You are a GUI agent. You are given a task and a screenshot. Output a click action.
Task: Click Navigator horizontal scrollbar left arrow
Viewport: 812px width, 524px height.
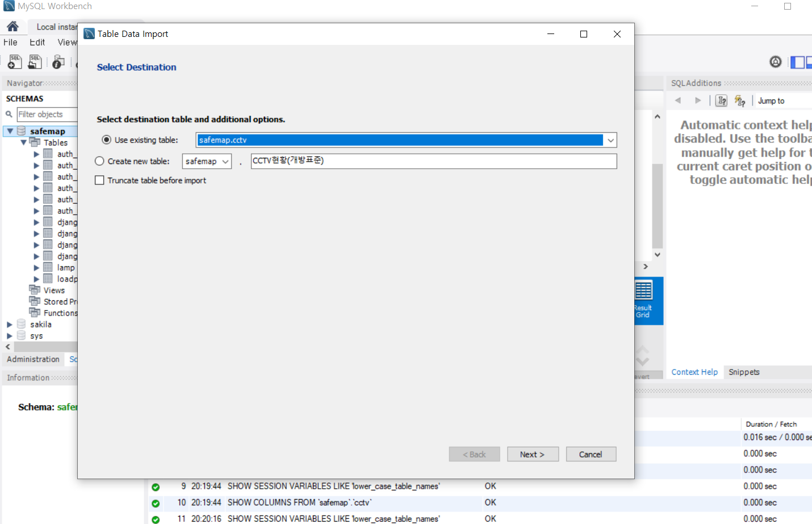point(8,346)
